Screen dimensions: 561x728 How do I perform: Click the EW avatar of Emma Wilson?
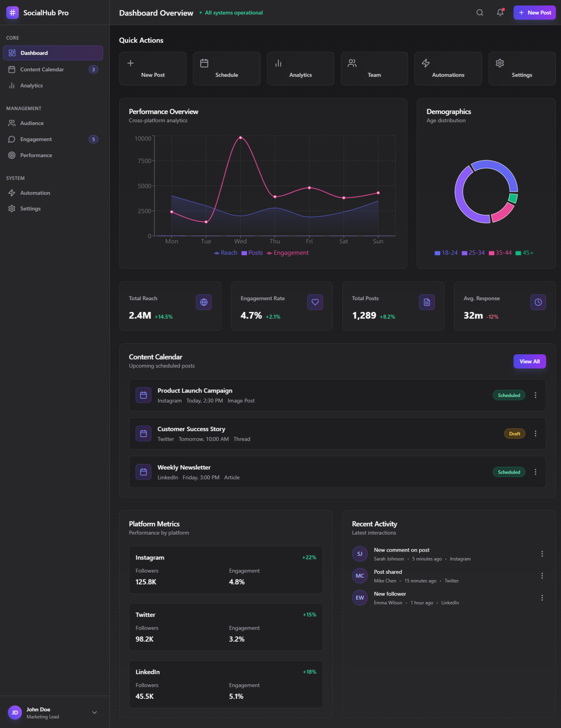point(360,598)
